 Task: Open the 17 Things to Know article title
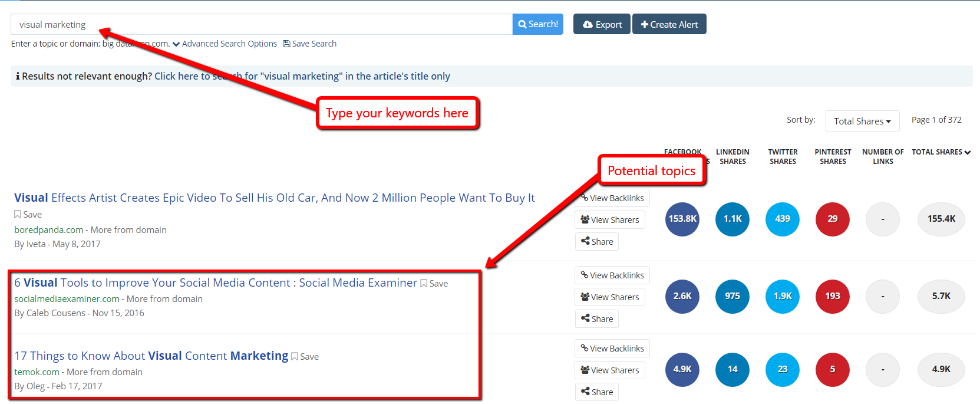[151, 356]
